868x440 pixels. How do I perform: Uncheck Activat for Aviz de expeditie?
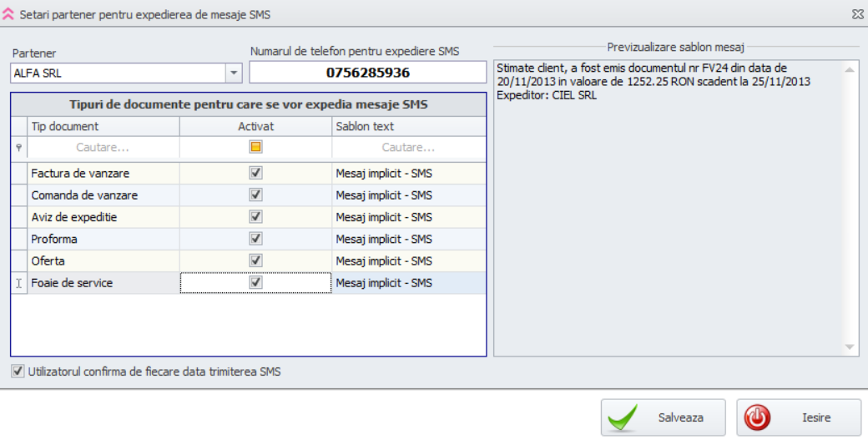[255, 217]
